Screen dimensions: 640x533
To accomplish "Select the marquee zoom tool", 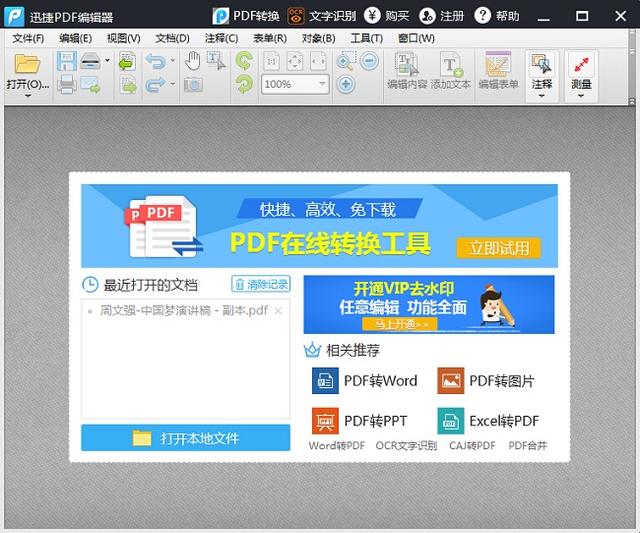I will 346,61.
